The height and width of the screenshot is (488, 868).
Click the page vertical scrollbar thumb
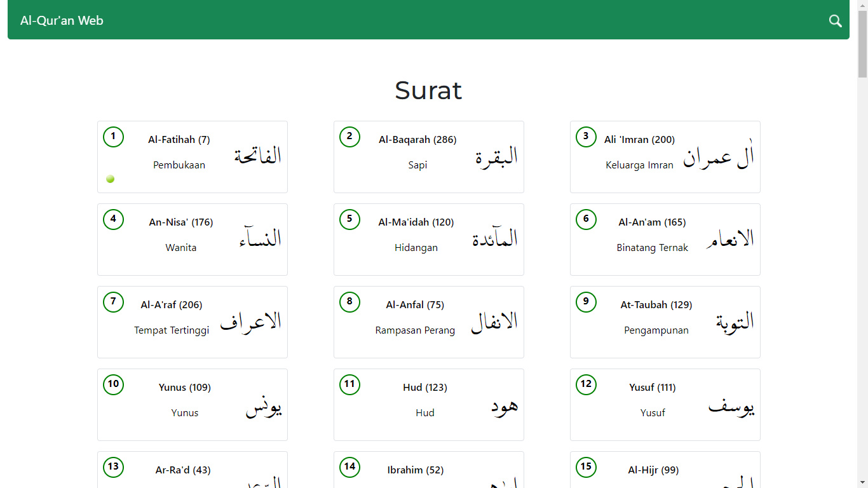862,44
